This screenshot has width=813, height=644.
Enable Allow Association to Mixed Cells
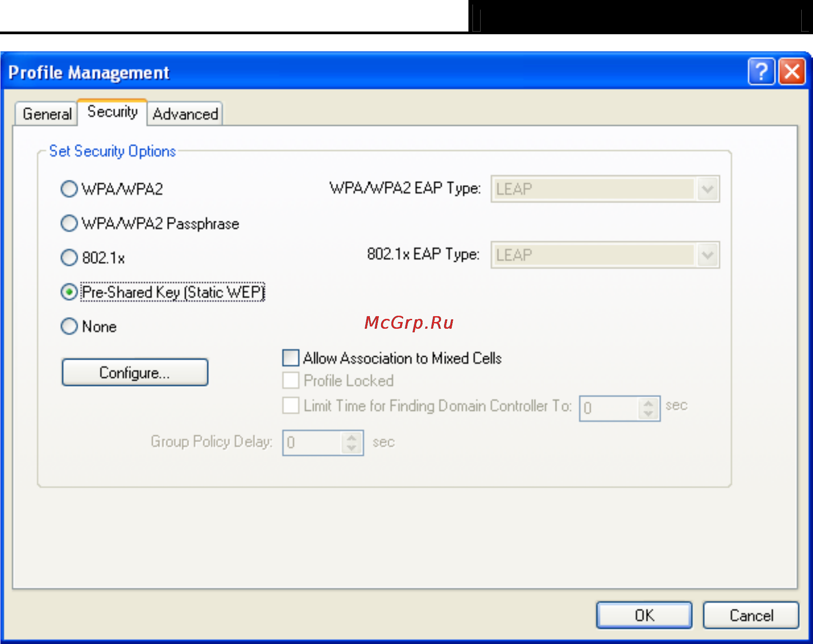point(291,358)
